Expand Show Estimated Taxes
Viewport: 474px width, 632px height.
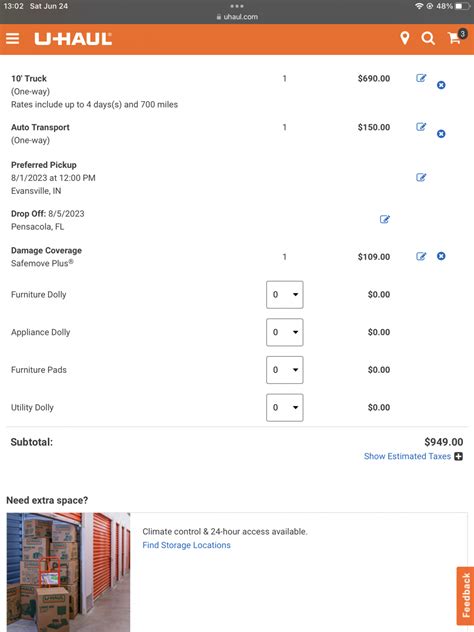[x=413, y=456]
